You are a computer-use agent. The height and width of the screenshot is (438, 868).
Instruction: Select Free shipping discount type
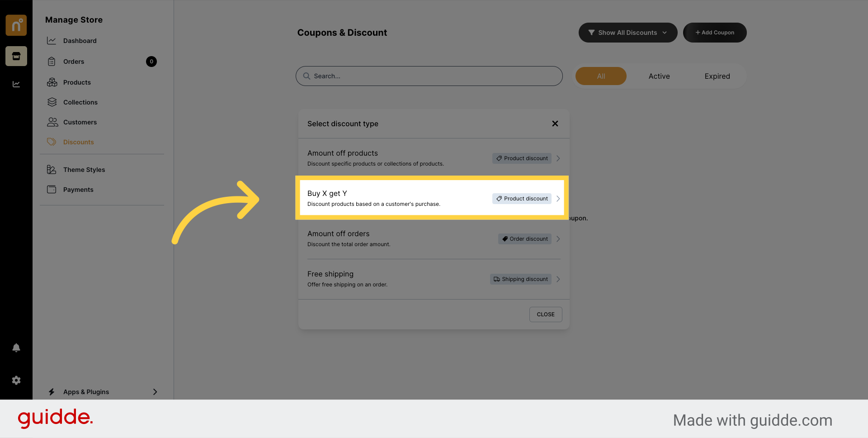pyautogui.click(x=434, y=279)
